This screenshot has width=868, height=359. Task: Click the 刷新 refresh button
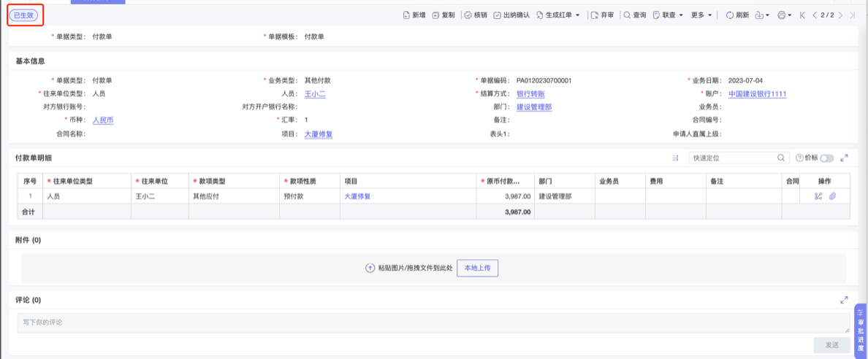click(x=737, y=15)
